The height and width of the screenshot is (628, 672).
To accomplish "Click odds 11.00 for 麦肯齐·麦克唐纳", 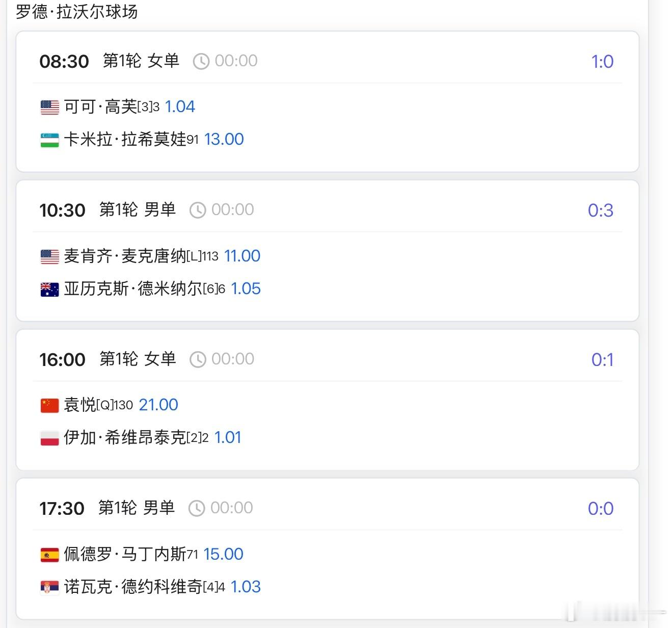I will (x=242, y=256).
